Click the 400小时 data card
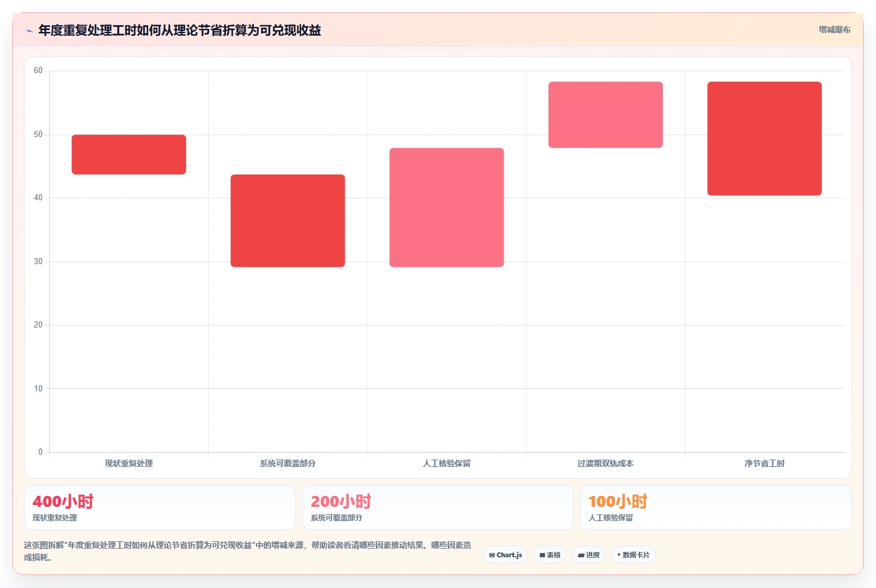The width and height of the screenshot is (876, 588). 160,508
